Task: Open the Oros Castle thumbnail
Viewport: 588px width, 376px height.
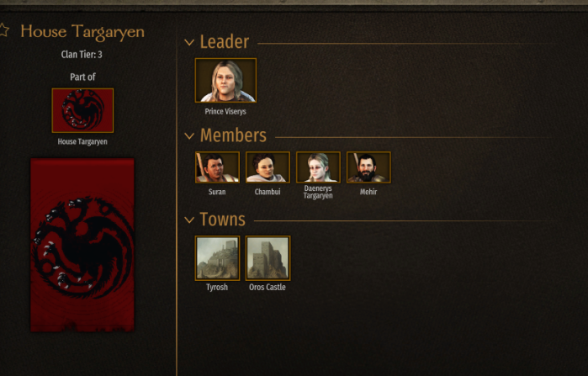Action: click(x=268, y=258)
